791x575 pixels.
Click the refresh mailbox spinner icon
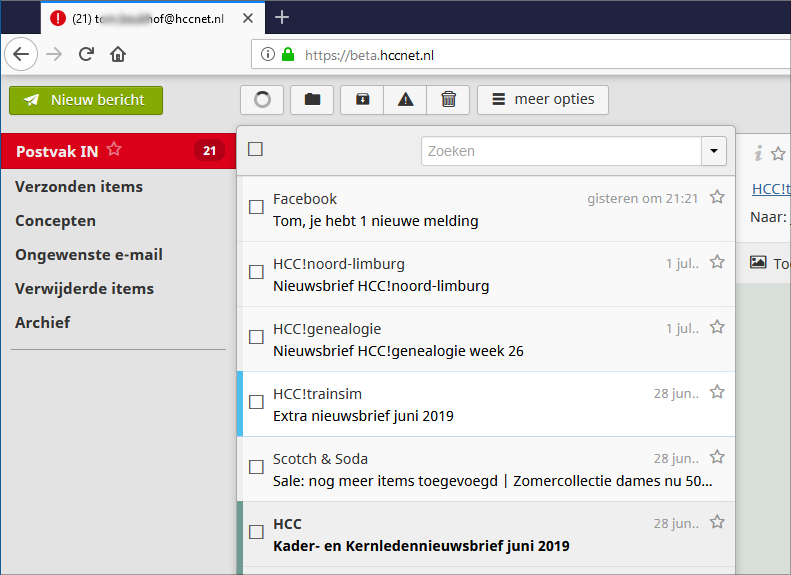pos(262,100)
